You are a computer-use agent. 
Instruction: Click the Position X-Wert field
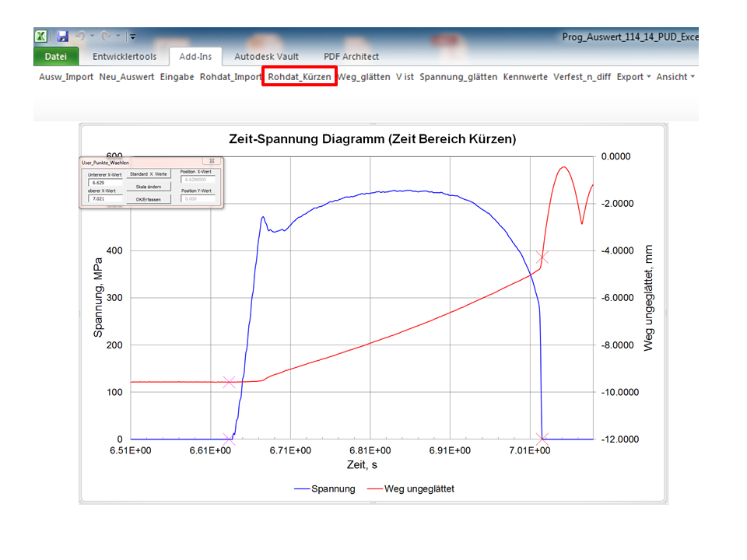(198, 180)
